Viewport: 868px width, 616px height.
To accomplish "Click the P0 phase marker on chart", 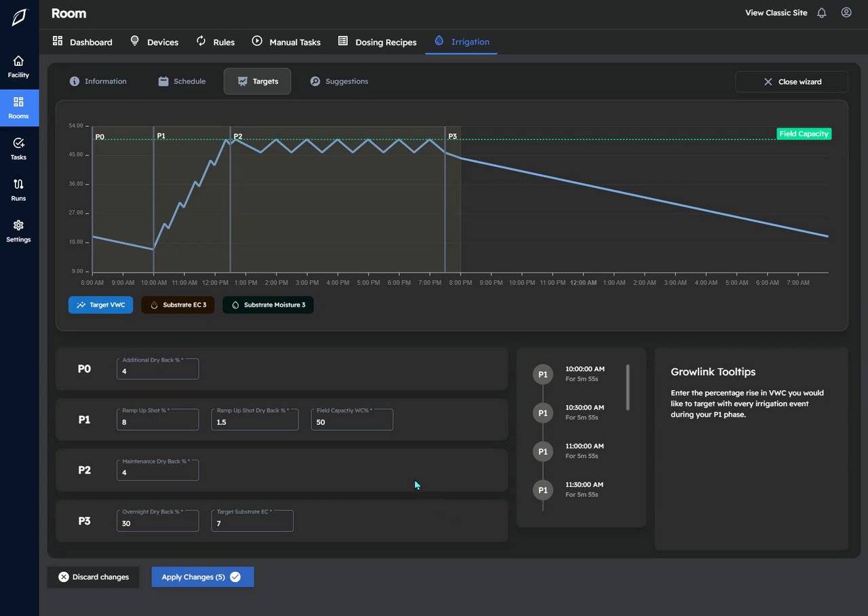I will (x=100, y=137).
